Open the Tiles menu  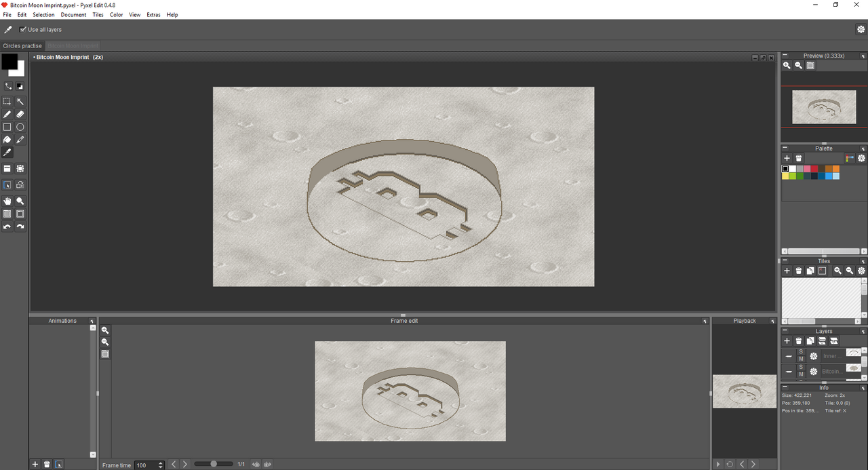coord(98,14)
